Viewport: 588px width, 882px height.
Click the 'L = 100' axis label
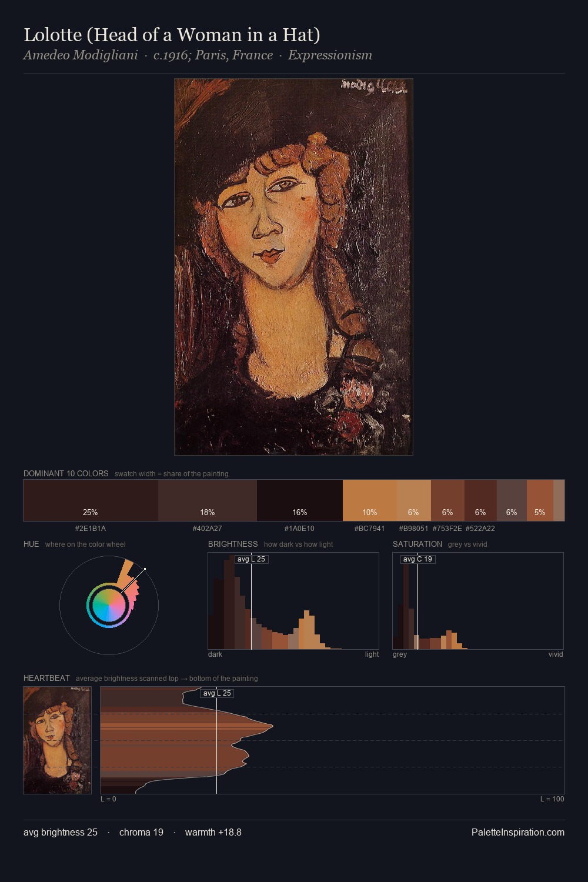tap(552, 799)
